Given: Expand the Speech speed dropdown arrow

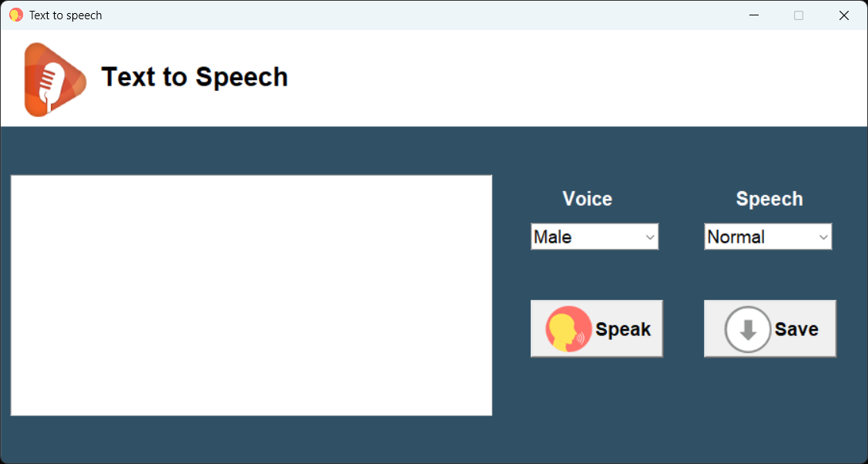Looking at the screenshot, I should (x=823, y=237).
